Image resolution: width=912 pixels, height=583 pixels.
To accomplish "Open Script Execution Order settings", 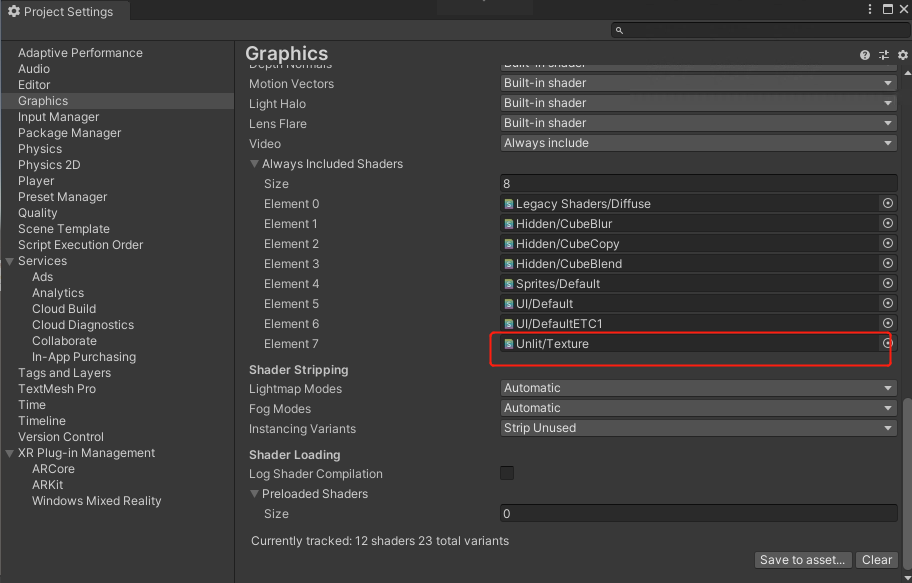I will [80, 245].
